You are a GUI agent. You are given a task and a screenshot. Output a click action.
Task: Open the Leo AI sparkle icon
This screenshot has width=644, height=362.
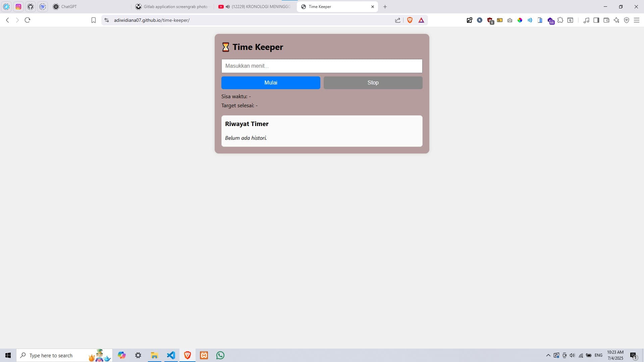[x=616, y=20]
